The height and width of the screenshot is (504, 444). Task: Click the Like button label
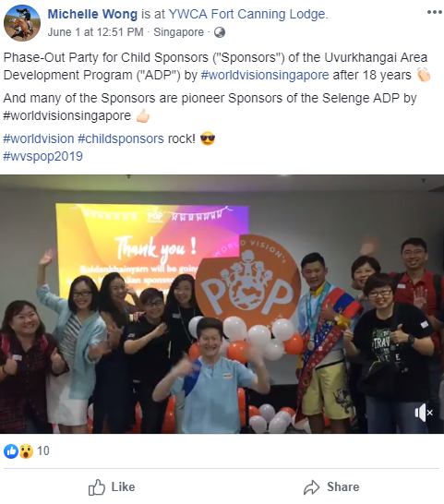click(123, 487)
